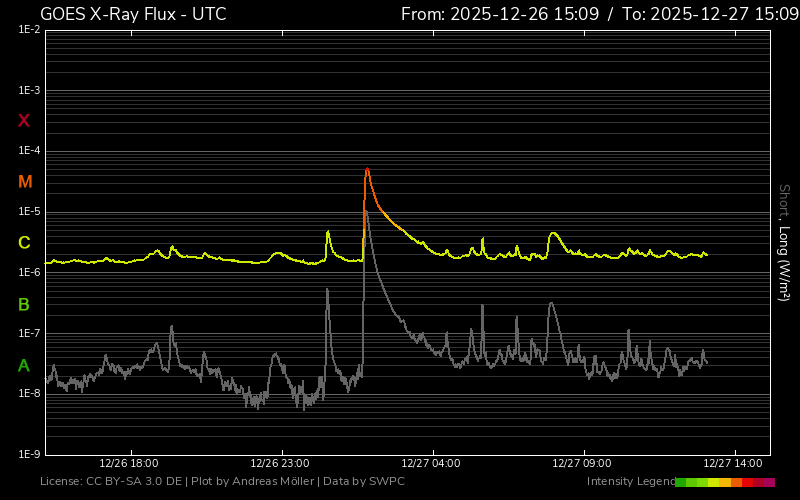Select the 12/27 09:00 time axis label
The width and height of the screenshot is (800, 500).
click(582, 464)
